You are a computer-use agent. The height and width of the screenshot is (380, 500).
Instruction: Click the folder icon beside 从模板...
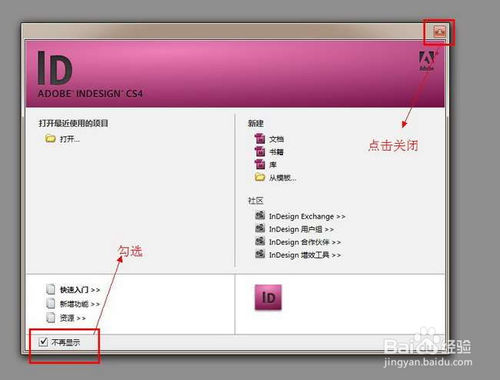click(x=260, y=177)
